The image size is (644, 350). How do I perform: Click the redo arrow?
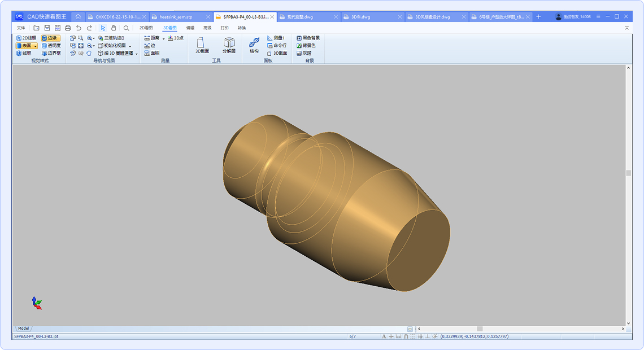click(89, 28)
